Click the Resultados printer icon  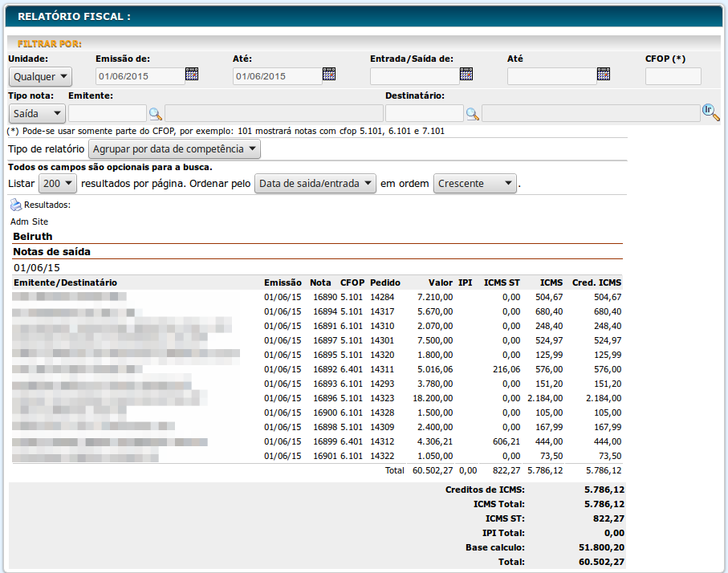[x=16, y=205]
